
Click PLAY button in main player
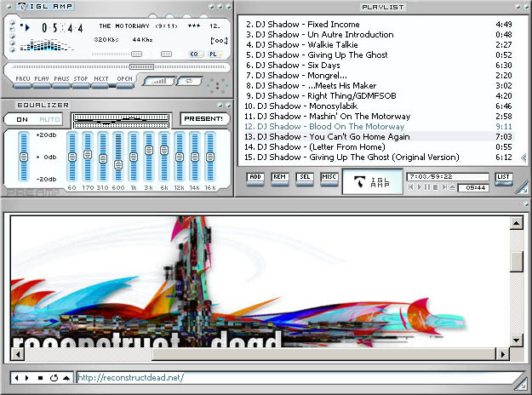(x=42, y=82)
